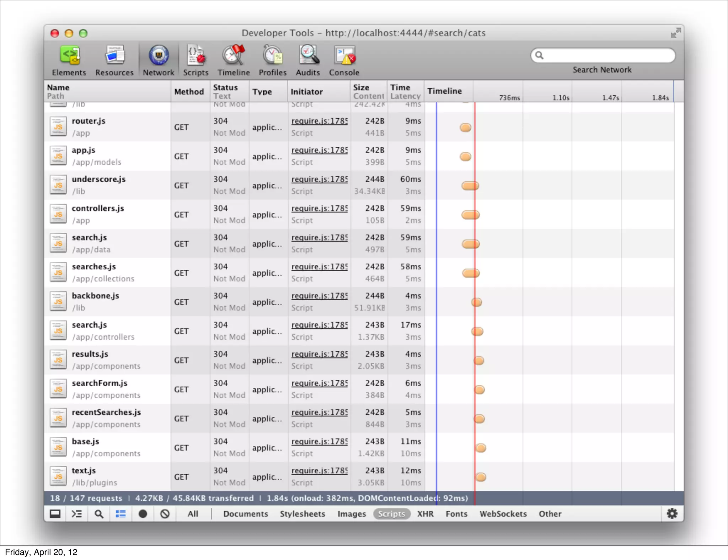The width and height of the screenshot is (728, 560).
Task: Click the underscore.js timeline bar
Action: coord(470,185)
